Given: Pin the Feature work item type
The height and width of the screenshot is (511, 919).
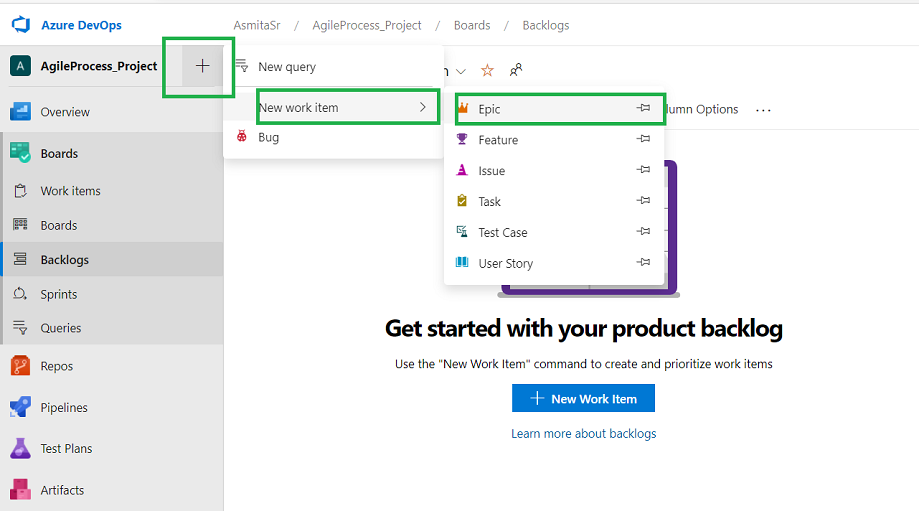Looking at the screenshot, I should pyautogui.click(x=644, y=140).
